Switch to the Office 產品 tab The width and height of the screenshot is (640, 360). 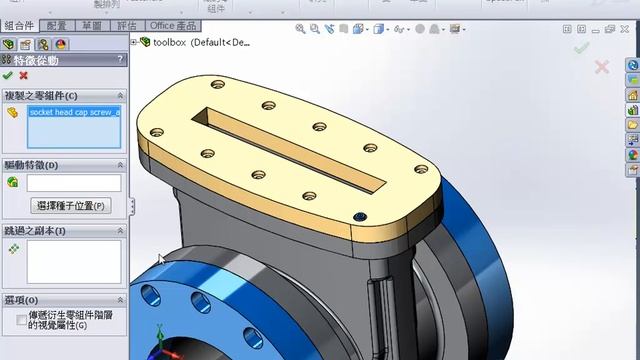pos(173,26)
